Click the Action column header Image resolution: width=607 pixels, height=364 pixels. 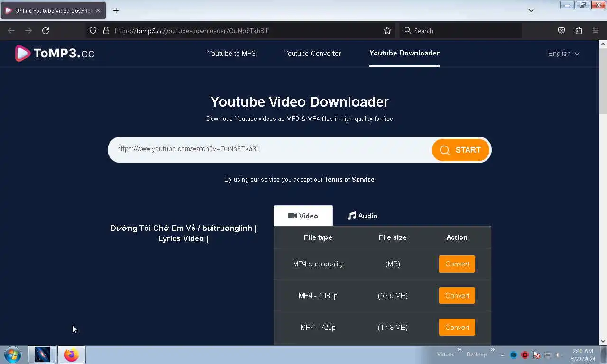click(457, 237)
